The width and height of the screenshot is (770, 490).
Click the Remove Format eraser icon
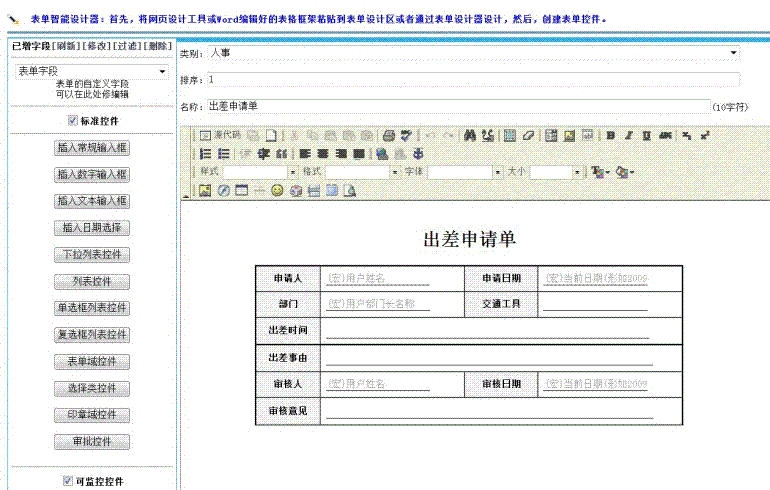(528, 135)
